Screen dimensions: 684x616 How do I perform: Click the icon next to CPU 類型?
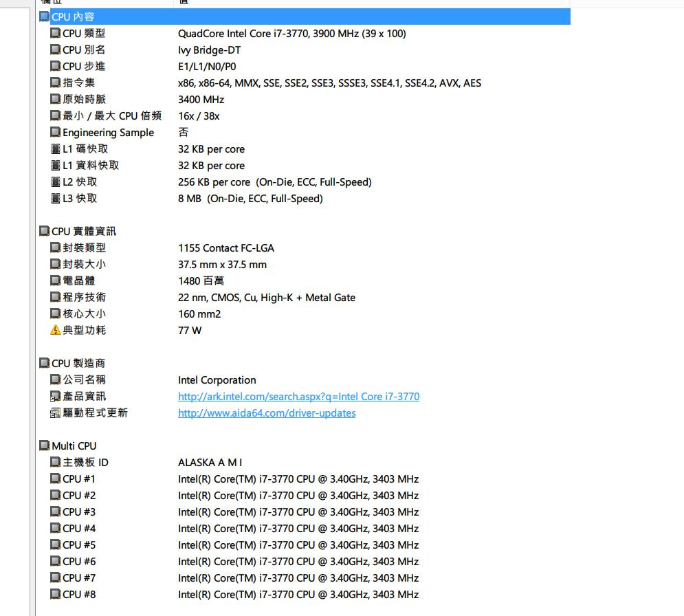[x=56, y=33]
